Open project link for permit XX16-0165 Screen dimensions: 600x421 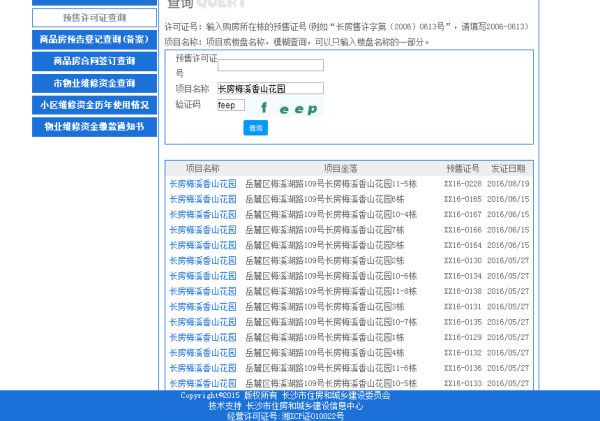point(202,199)
